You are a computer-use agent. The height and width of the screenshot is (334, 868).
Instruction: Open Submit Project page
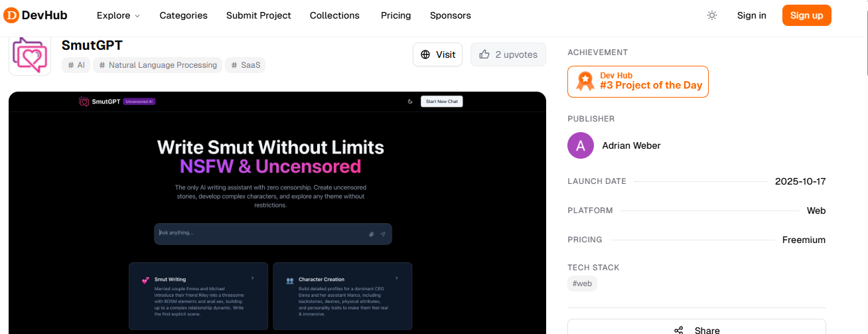pyautogui.click(x=258, y=15)
